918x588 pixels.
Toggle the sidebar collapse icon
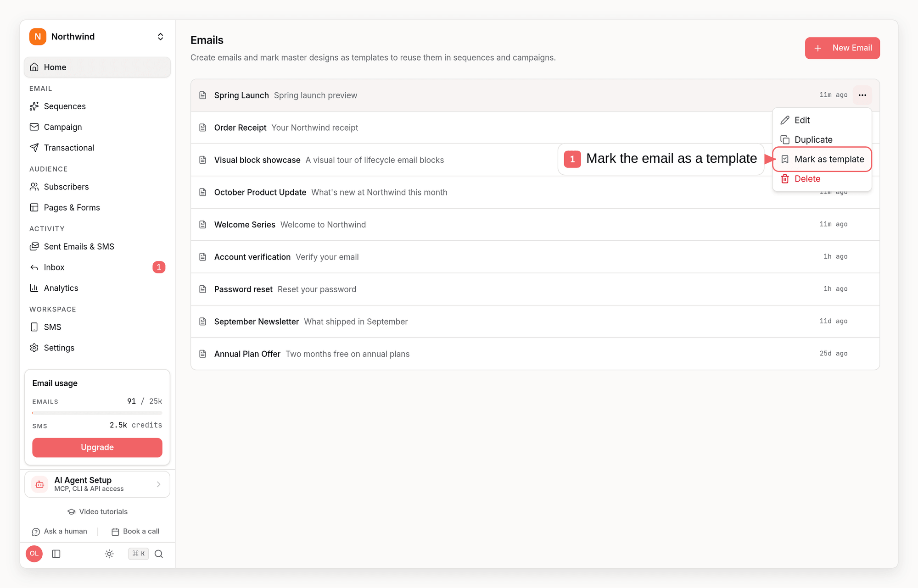56,554
